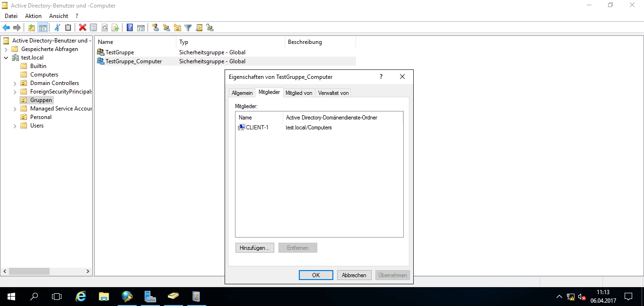Switch to the Mitglied von tab

tap(299, 93)
